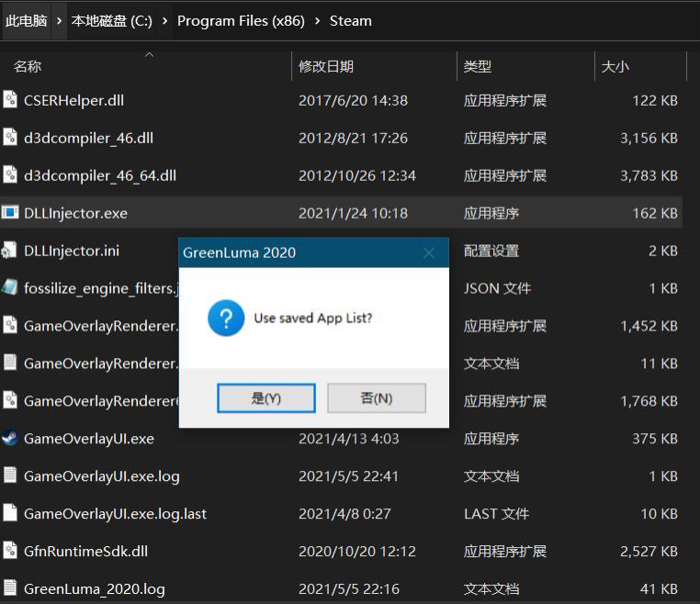
Task: Navigate to Program Files (x86) in breadcrumb
Action: (241, 20)
